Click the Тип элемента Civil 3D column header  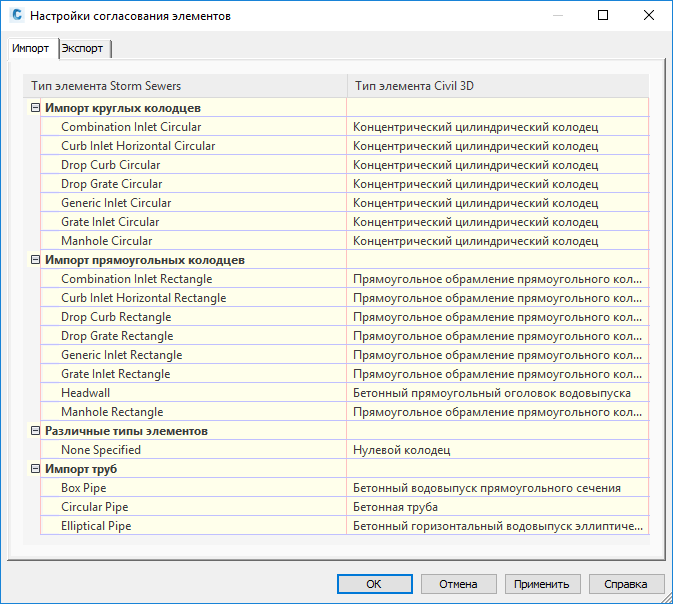click(497, 86)
